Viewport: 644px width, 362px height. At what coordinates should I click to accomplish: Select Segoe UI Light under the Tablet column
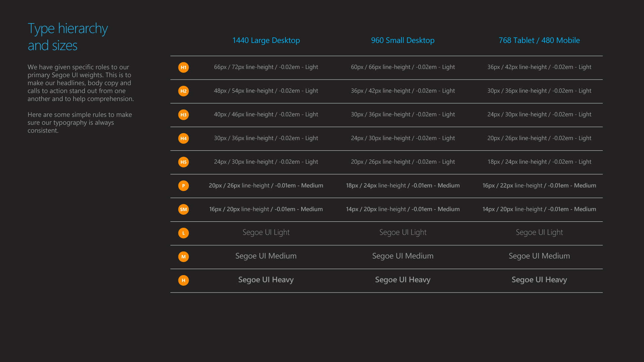[539, 232]
